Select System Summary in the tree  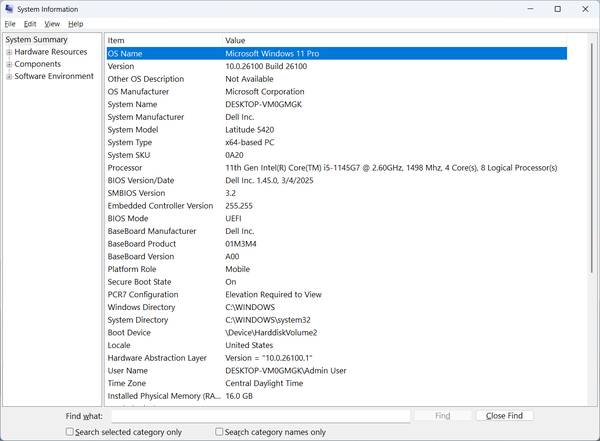[x=36, y=39]
